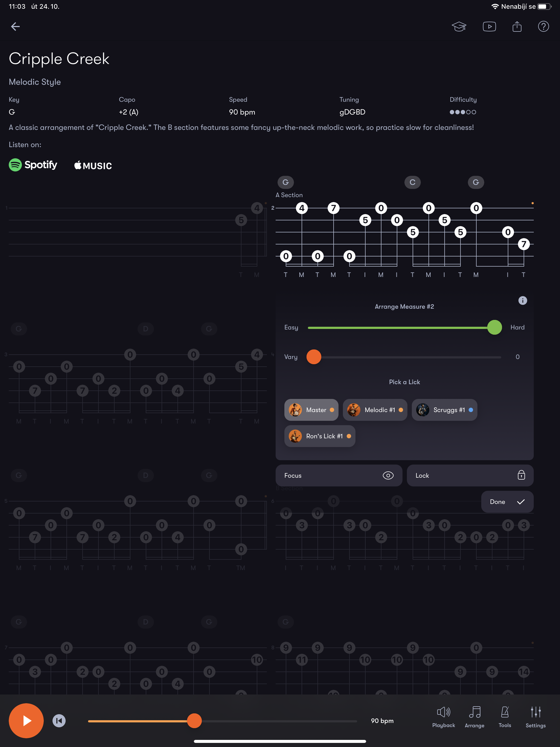The image size is (560, 747).
Task: Adjust the Vary slider handle
Action: pos(314,357)
